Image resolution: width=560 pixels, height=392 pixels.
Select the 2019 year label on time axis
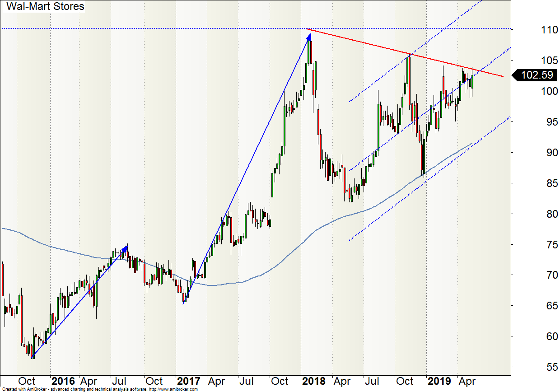coord(439,381)
